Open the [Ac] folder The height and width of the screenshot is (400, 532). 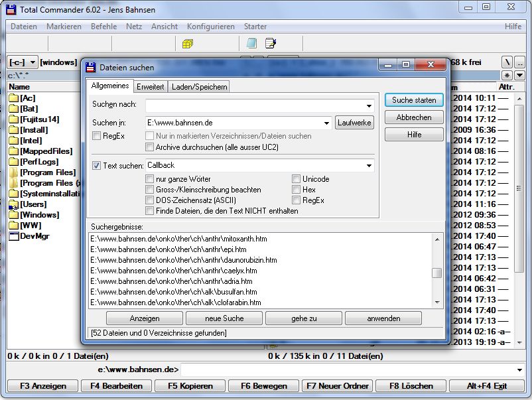tap(27, 98)
